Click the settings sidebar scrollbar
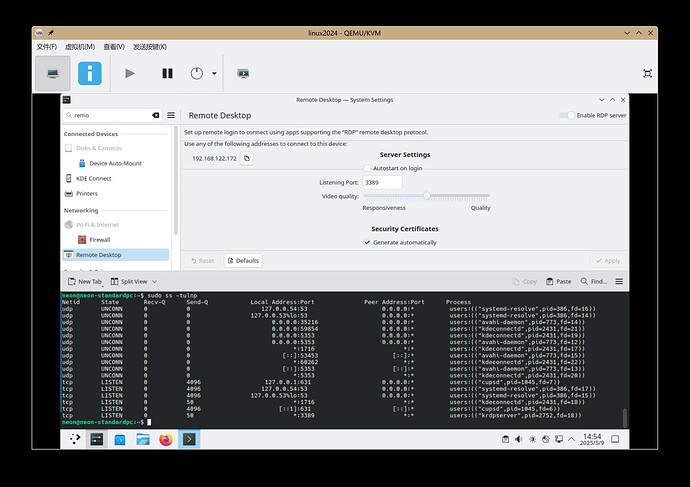Image resolution: width=690 pixels, height=487 pixels. (x=176, y=180)
